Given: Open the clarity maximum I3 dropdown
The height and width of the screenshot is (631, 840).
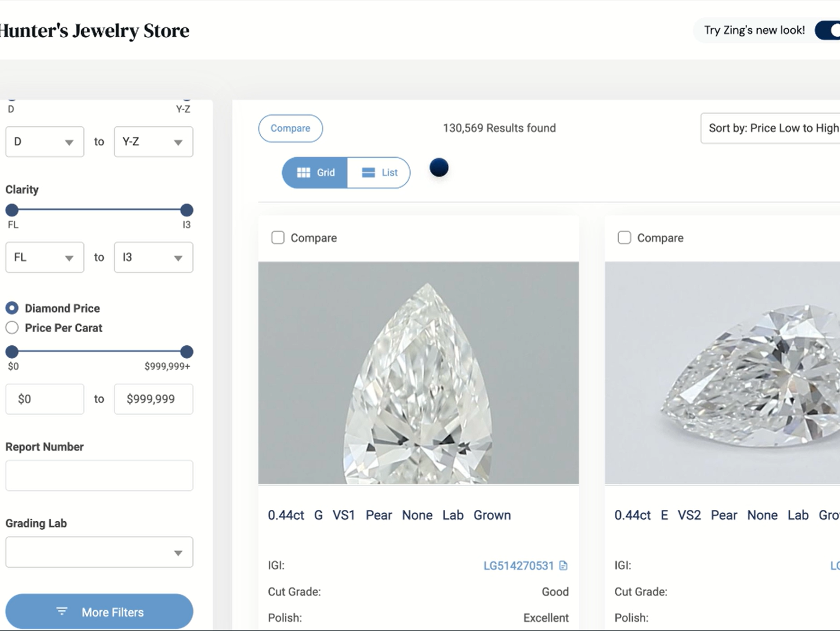Looking at the screenshot, I should [153, 257].
